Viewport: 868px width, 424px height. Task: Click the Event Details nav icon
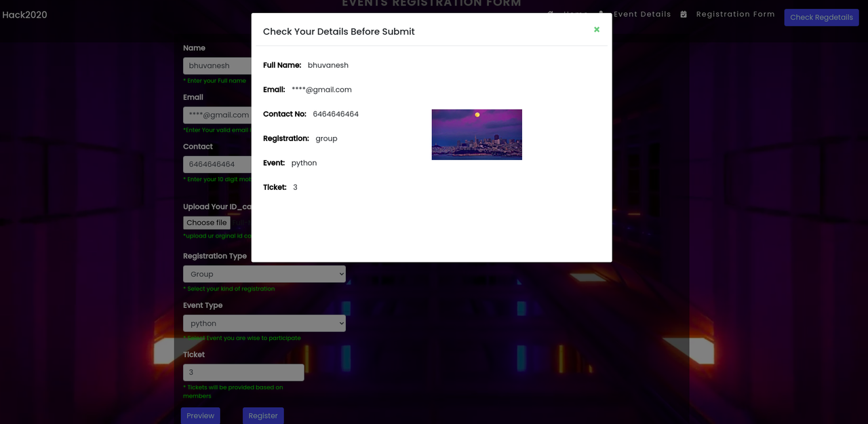coord(601,14)
